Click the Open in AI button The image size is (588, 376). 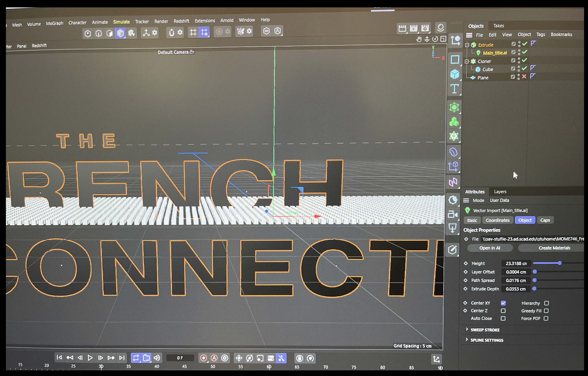coord(489,248)
